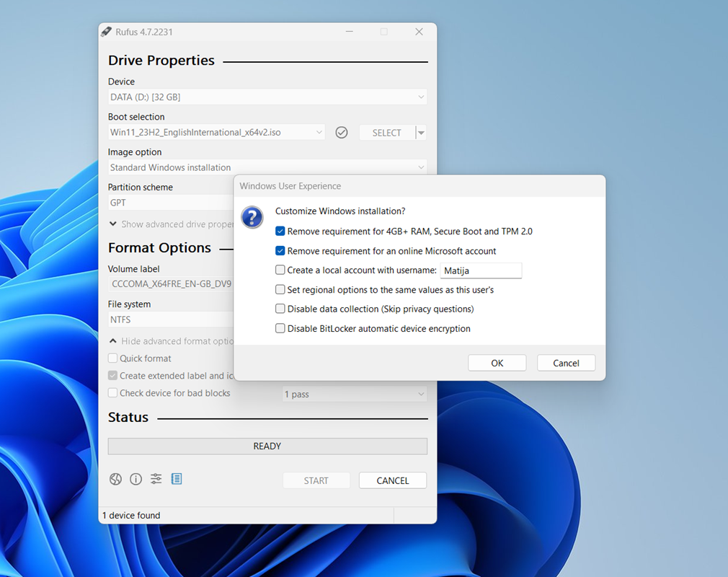Image resolution: width=728 pixels, height=577 pixels.
Task: Click the ISO checksum check-mark icon
Action: (341, 133)
